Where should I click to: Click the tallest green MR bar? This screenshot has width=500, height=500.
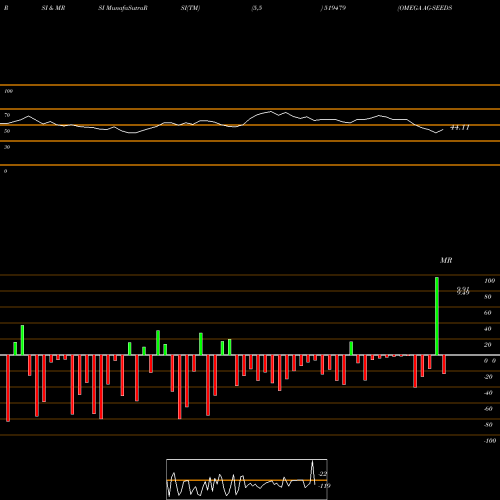[437, 316]
